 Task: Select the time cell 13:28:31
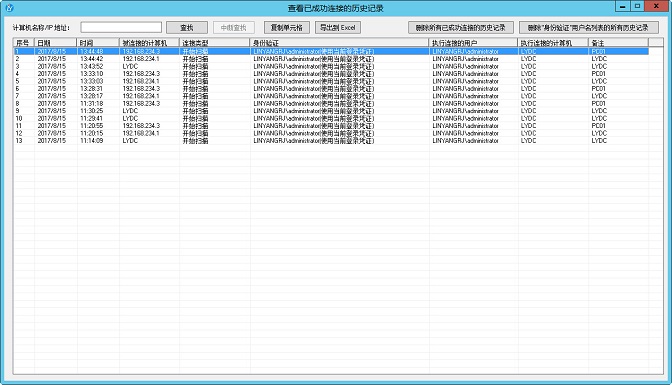(91, 89)
